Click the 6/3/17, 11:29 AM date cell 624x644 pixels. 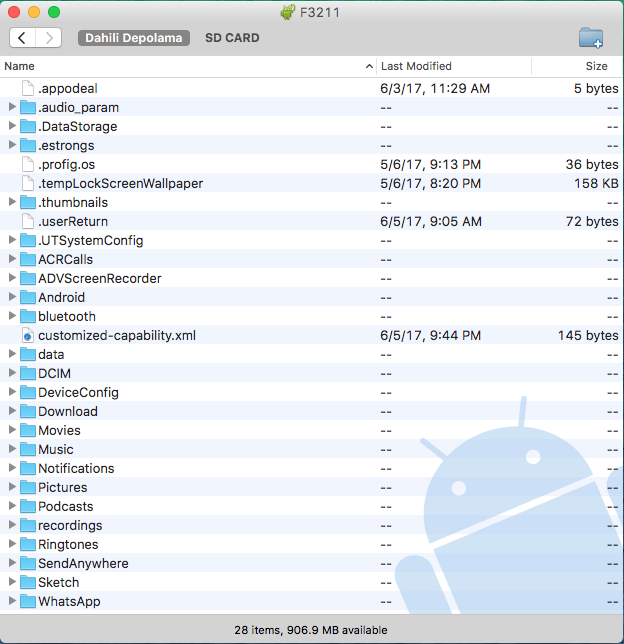[x=435, y=89]
